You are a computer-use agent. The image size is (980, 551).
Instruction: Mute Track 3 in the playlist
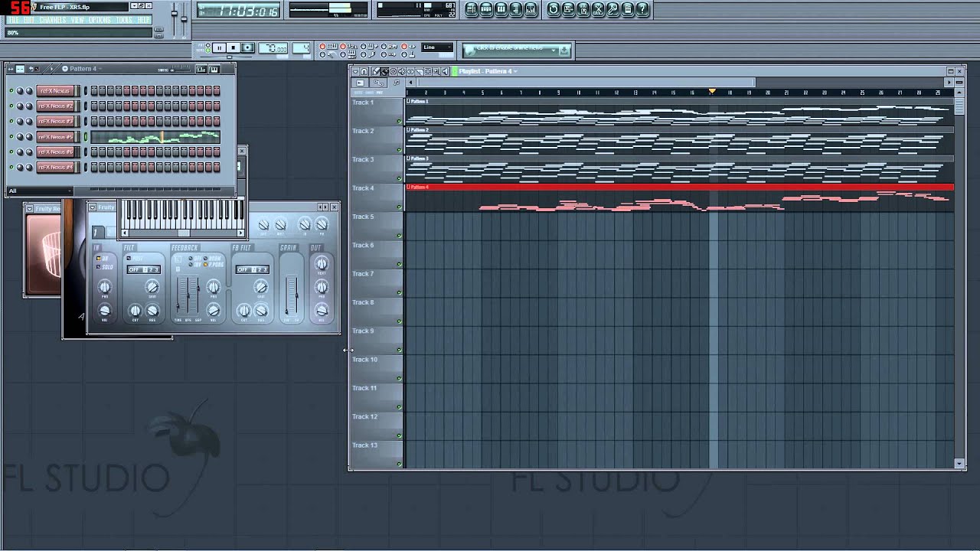(399, 178)
